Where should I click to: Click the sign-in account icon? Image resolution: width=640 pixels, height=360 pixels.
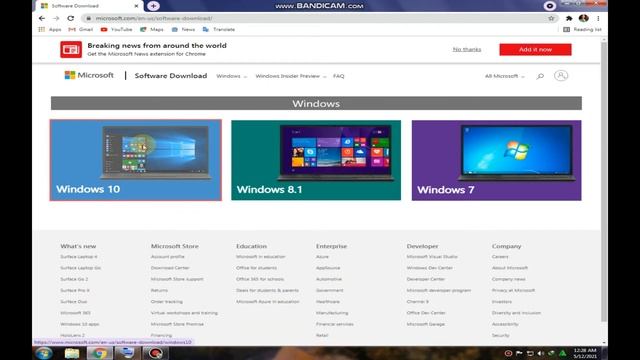click(x=561, y=76)
